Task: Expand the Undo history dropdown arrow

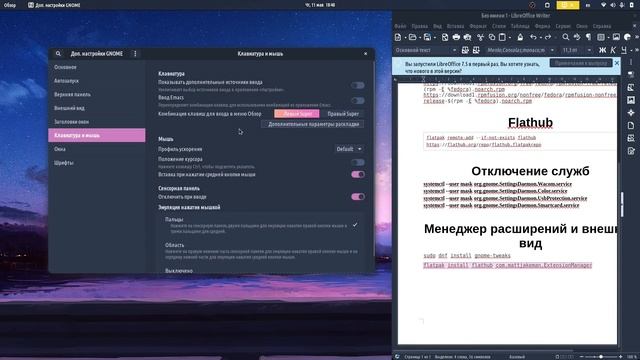Action: pos(540,38)
